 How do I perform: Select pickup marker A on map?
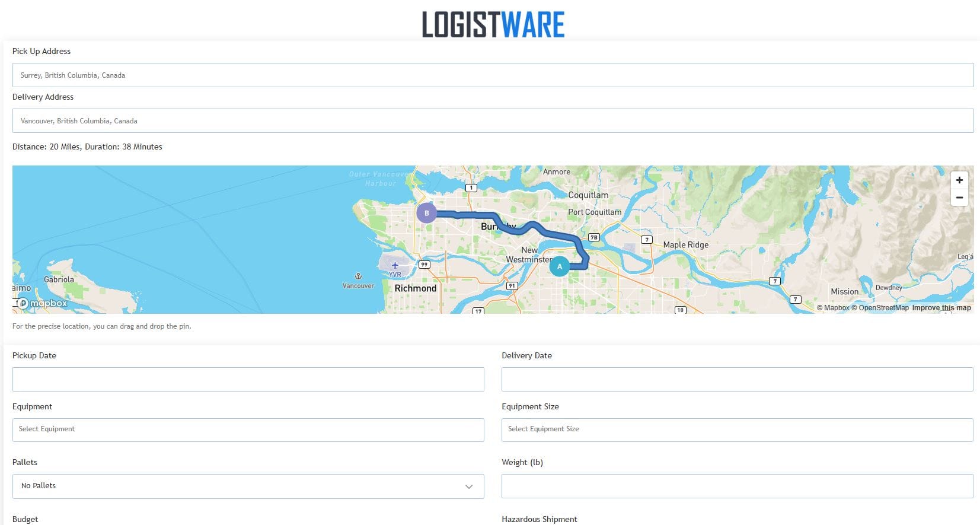click(x=559, y=266)
